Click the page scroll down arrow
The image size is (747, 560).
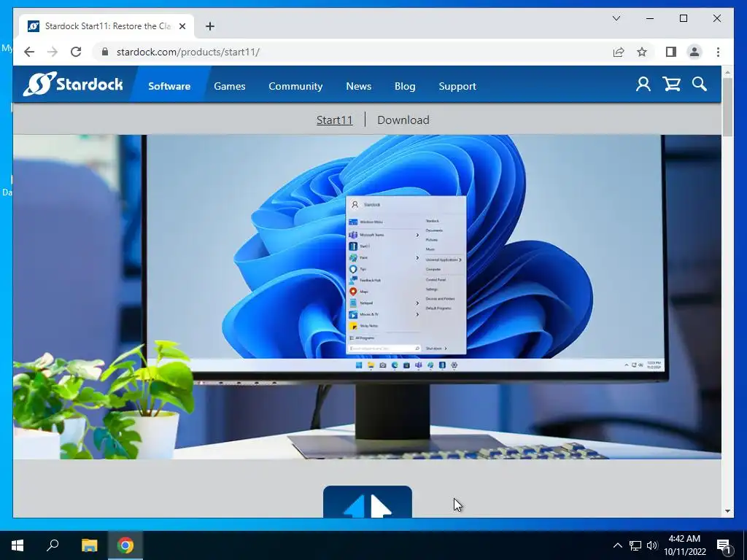point(727,511)
